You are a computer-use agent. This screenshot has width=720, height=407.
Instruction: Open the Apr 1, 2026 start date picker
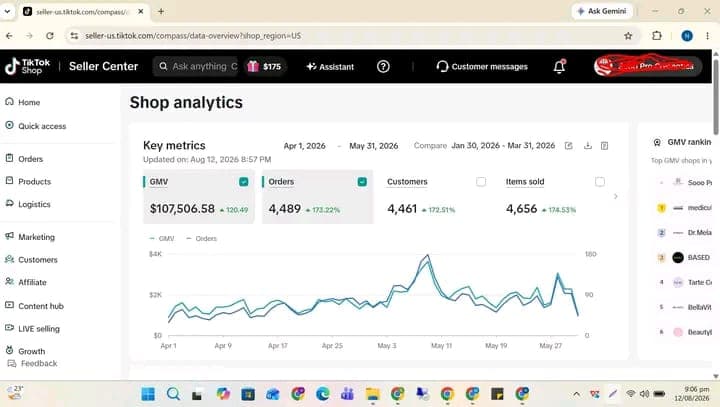click(304, 146)
